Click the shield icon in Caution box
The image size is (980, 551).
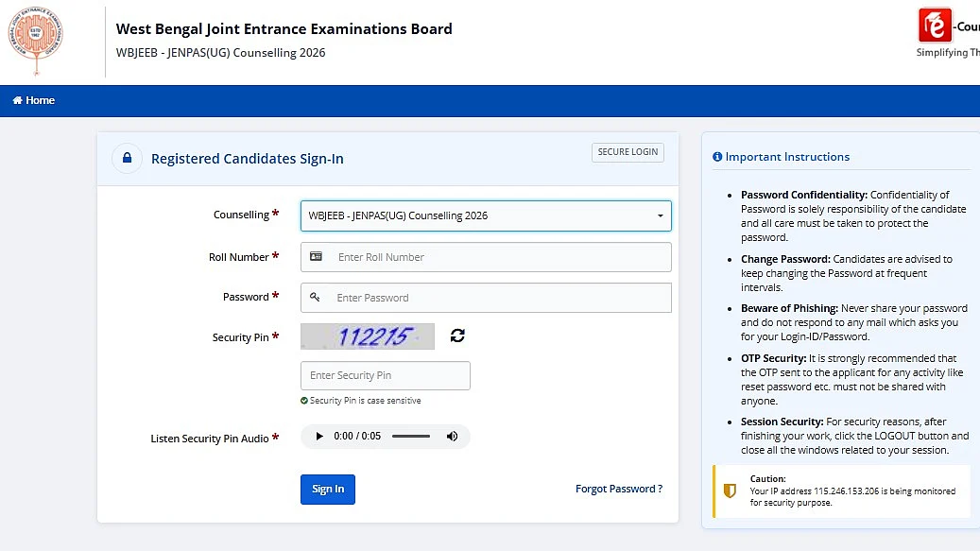pyautogui.click(x=730, y=491)
